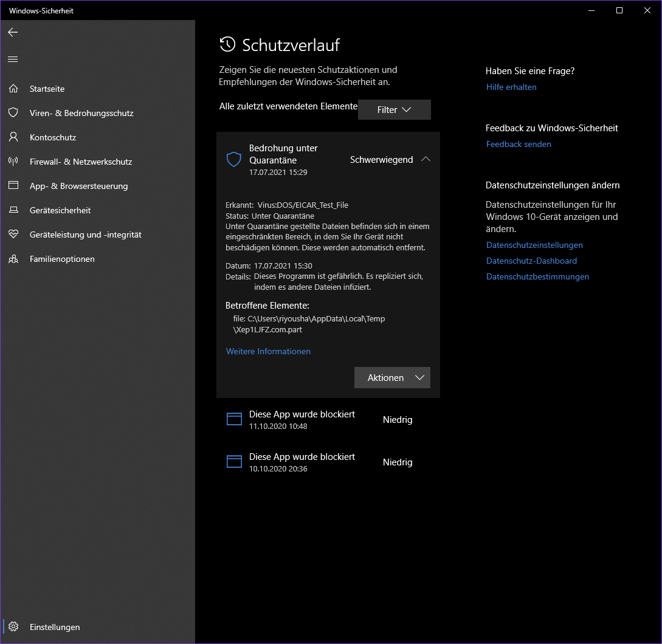Open the Aktionen dropdown

(x=392, y=378)
